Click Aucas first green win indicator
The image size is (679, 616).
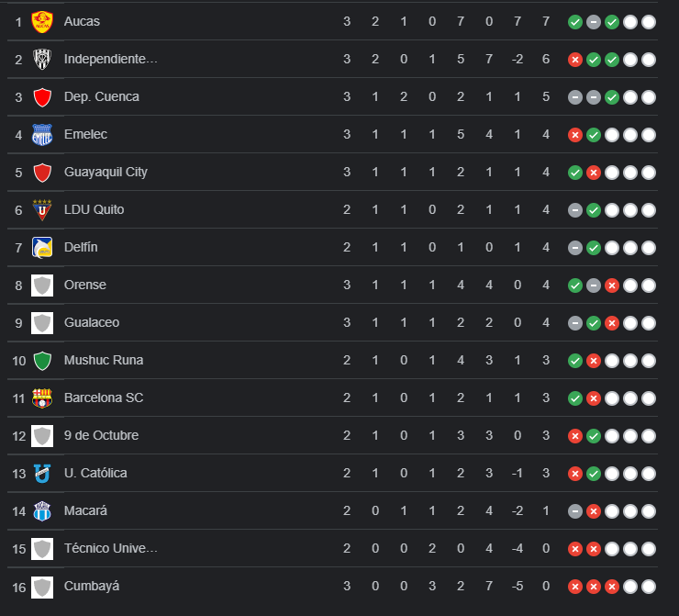click(575, 21)
